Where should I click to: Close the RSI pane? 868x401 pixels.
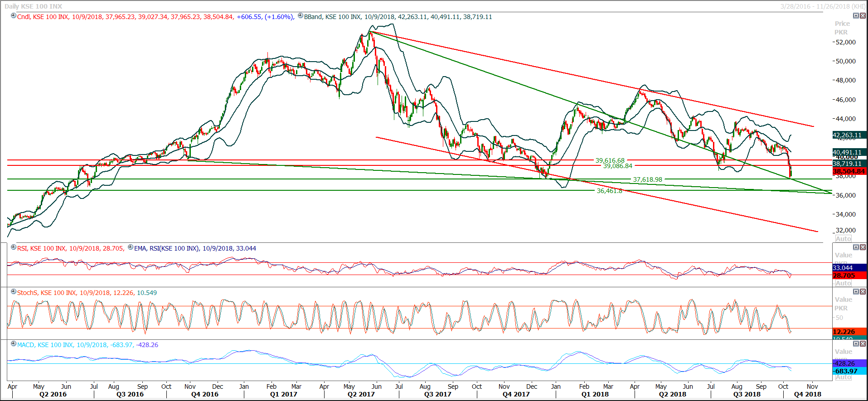(x=863, y=247)
